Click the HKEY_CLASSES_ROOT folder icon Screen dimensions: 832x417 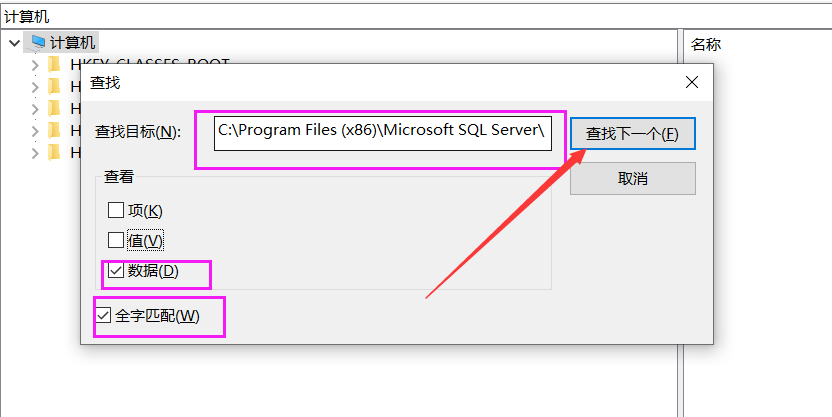point(54,64)
